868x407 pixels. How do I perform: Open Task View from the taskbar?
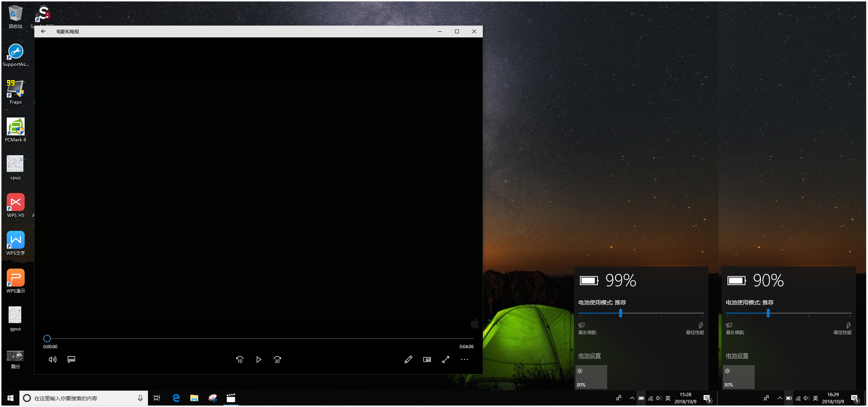pos(157,398)
